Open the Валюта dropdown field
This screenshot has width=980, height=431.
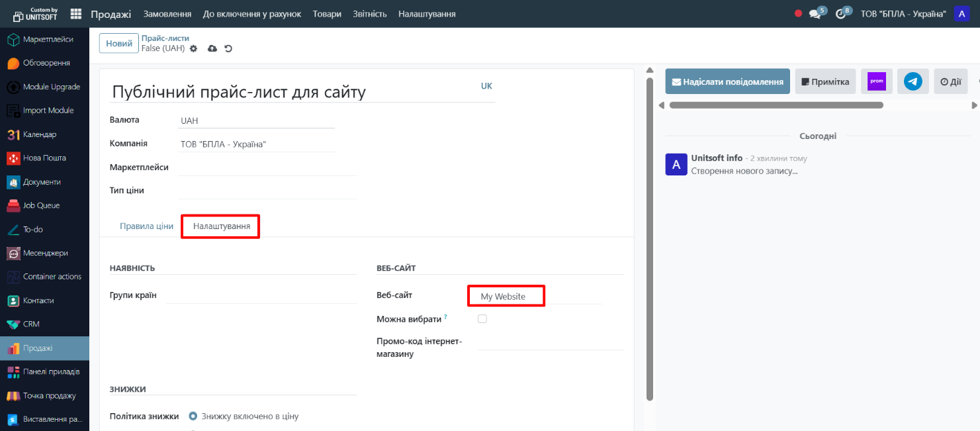[257, 121]
